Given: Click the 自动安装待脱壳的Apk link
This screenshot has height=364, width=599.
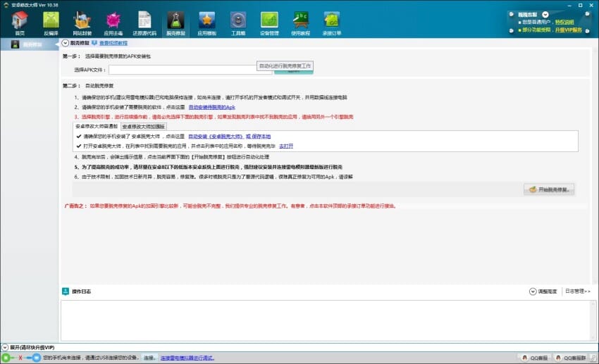Looking at the screenshot, I should coord(211,107).
